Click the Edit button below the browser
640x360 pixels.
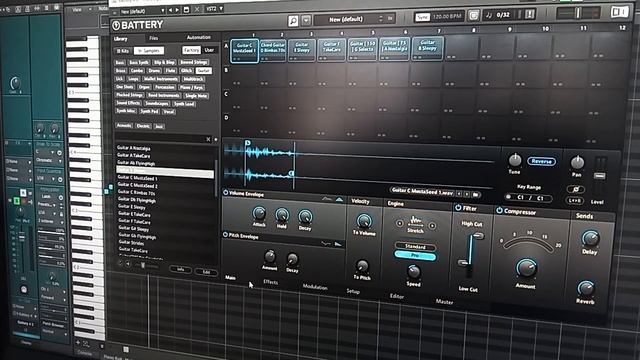click(207, 272)
